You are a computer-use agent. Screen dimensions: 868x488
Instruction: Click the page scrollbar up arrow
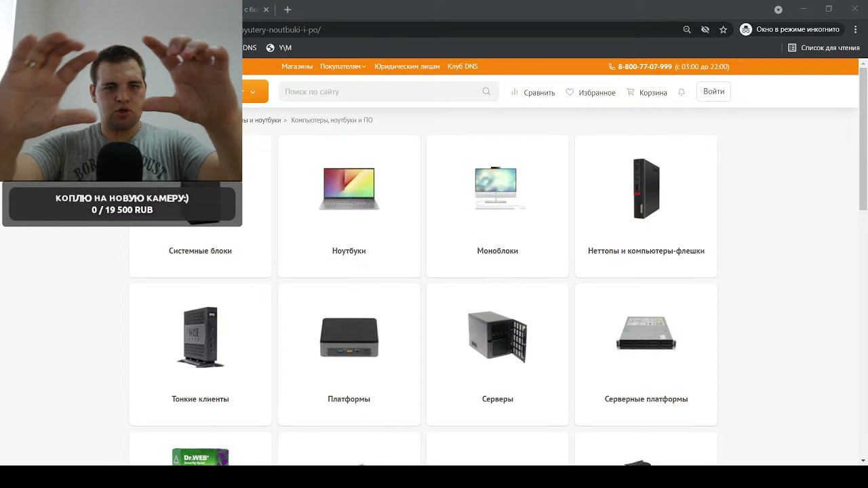tap(863, 63)
